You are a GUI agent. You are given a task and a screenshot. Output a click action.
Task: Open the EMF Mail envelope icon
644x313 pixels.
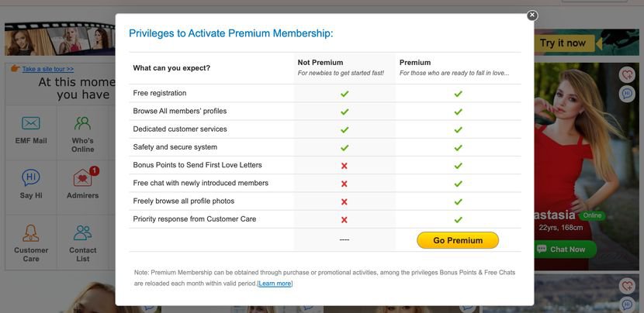31,123
